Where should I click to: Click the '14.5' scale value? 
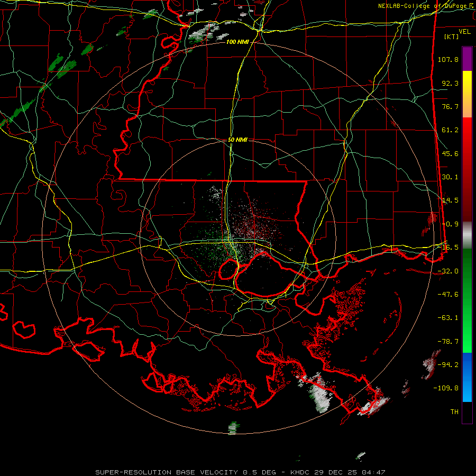click(450, 200)
